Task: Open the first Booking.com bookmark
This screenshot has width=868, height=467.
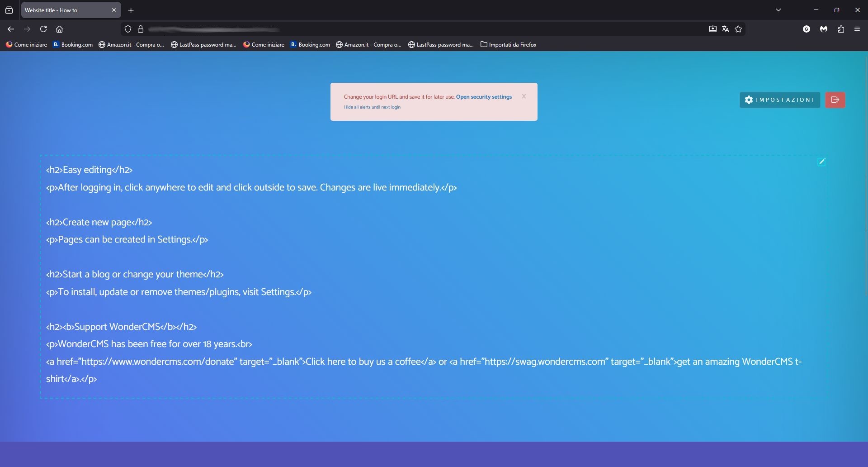Action: [73, 44]
